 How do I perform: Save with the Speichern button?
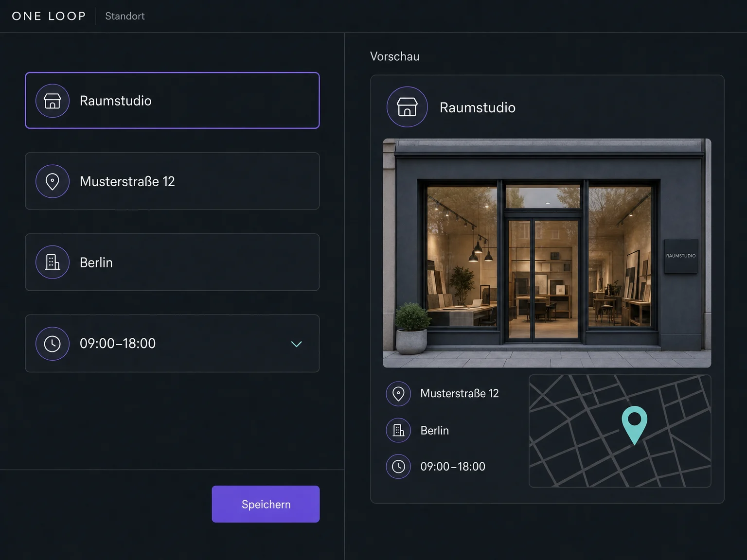tap(266, 504)
